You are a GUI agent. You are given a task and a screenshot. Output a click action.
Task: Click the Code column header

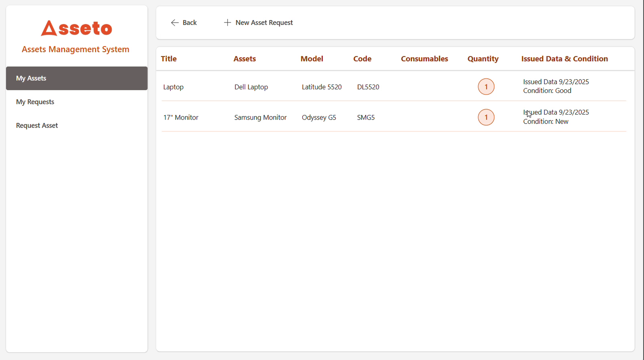point(362,59)
